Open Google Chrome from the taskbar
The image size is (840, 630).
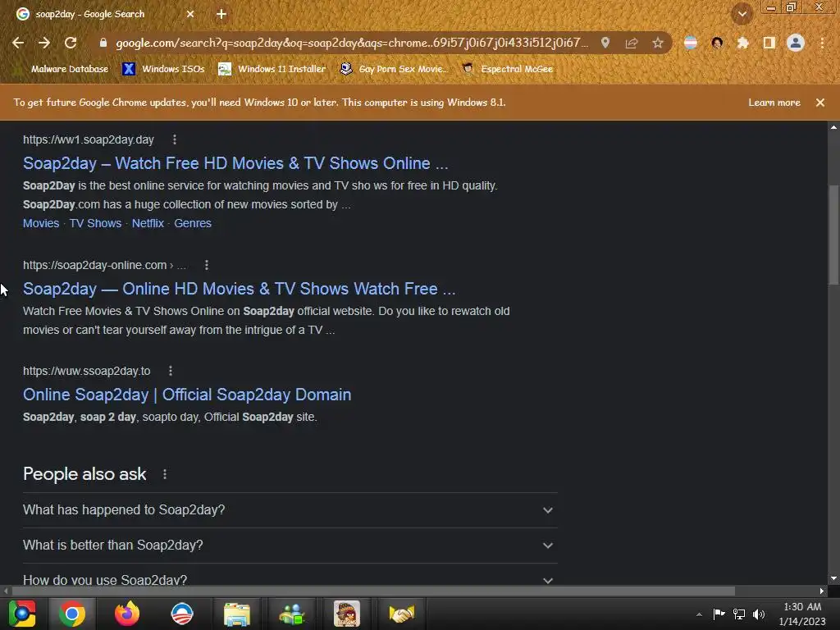72,614
